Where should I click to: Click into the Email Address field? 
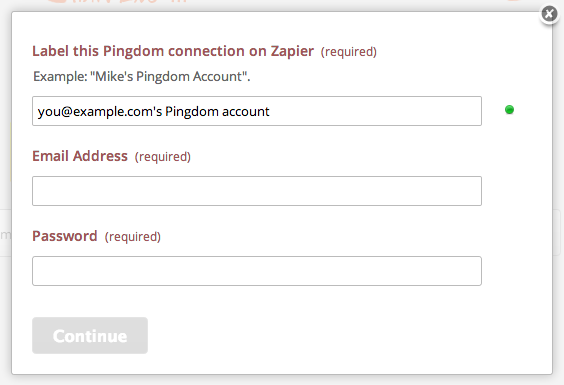click(x=257, y=191)
